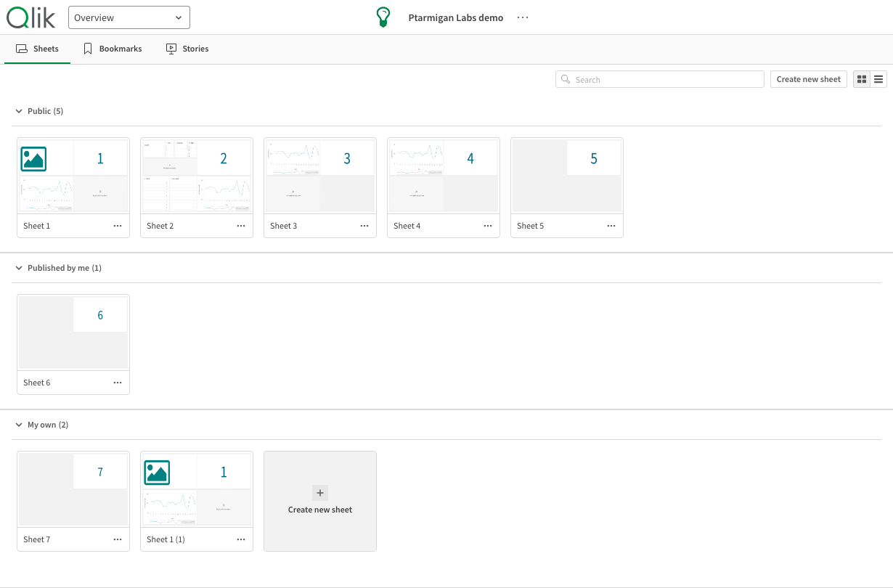Click the Sheet 5 title label
Screen dimensions: 893x588
(x=531, y=226)
